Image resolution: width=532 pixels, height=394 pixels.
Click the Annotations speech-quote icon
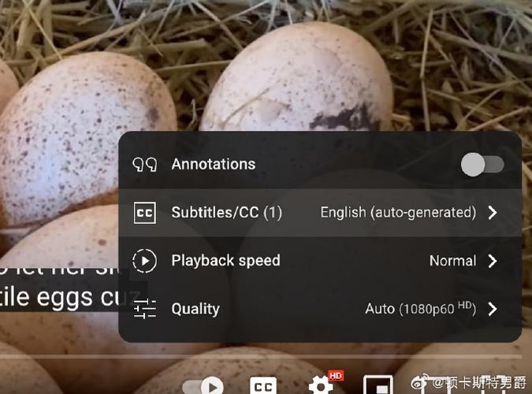[145, 165]
